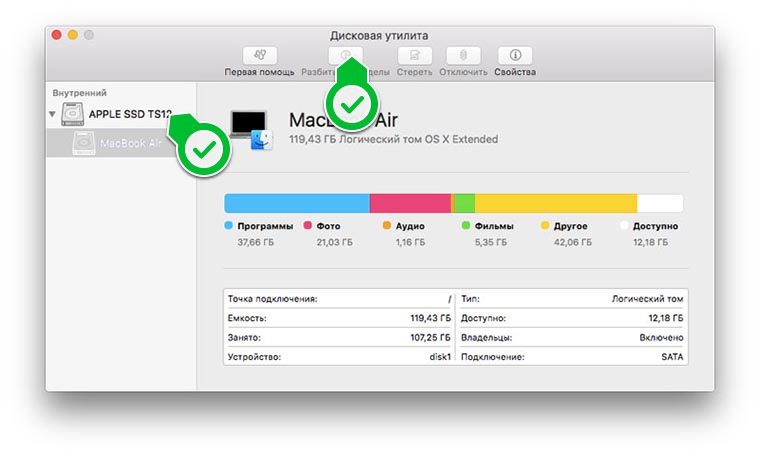This screenshot has width=760, height=456.
Task: Click the APPLE SSD drive icon
Action: [x=73, y=114]
